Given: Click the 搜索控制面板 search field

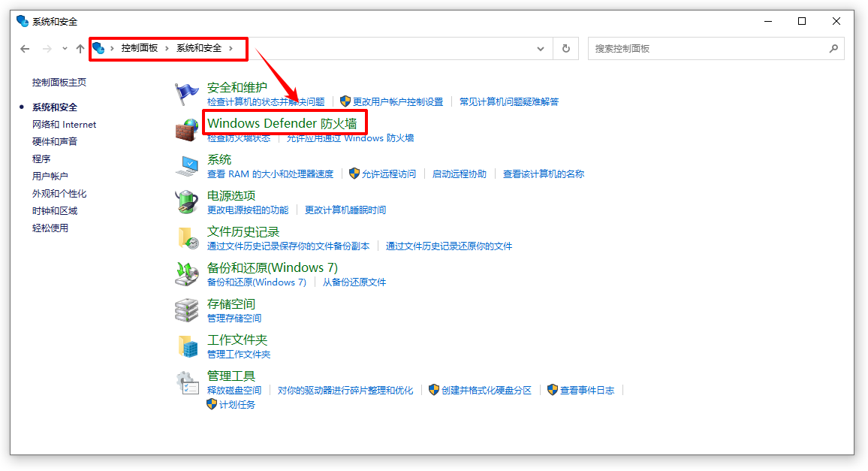Looking at the screenshot, I should tap(716, 49).
